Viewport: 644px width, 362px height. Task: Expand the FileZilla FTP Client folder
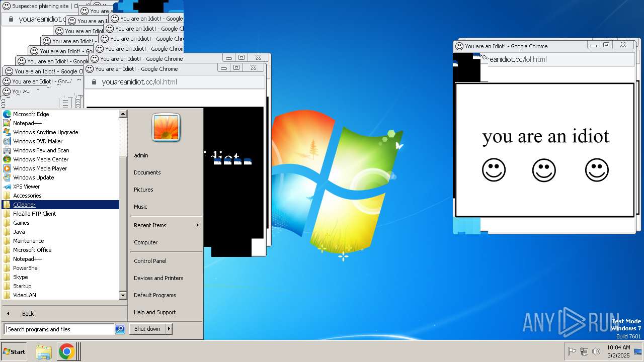tap(60, 214)
